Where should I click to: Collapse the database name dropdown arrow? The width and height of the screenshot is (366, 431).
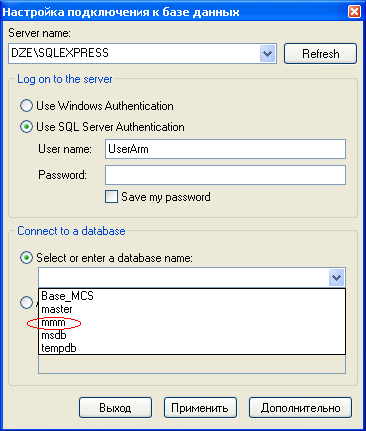[x=336, y=277]
